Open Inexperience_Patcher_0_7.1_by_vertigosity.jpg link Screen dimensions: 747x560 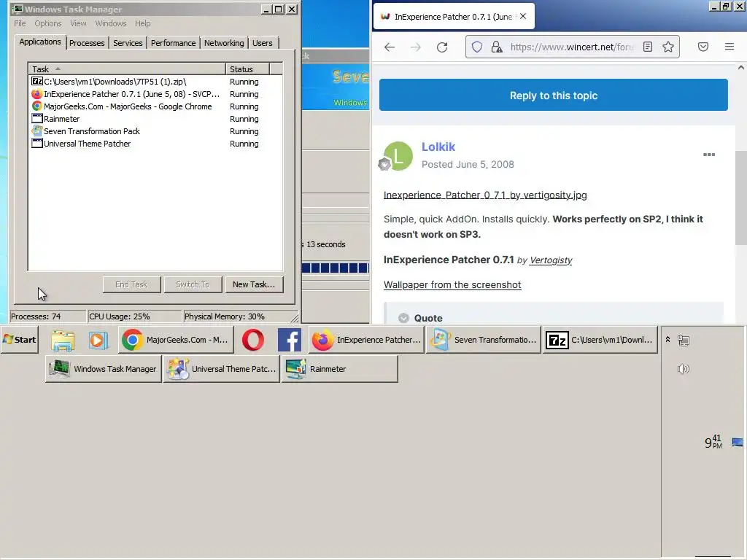[x=485, y=195]
